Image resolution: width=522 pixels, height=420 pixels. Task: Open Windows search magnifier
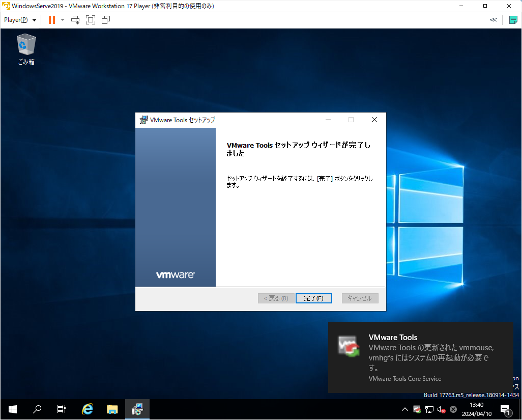(x=37, y=409)
